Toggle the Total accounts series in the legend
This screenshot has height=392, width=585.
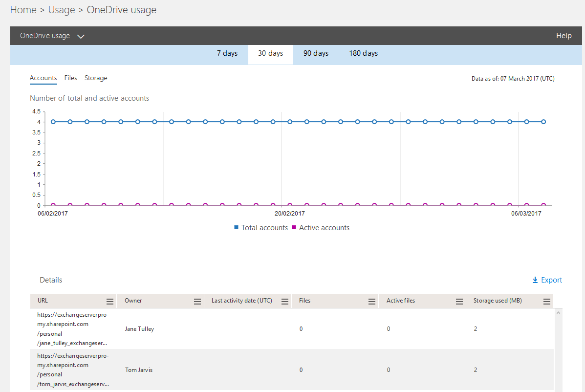(261, 227)
